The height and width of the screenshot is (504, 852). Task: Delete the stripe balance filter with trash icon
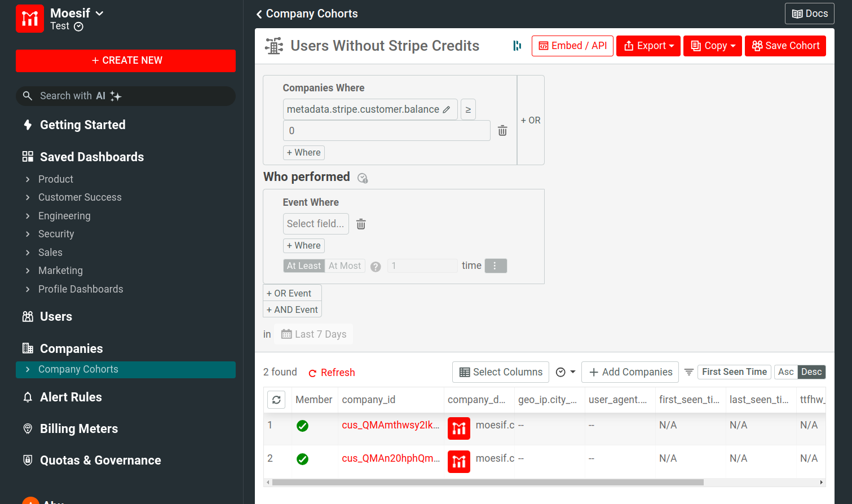point(502,131)
